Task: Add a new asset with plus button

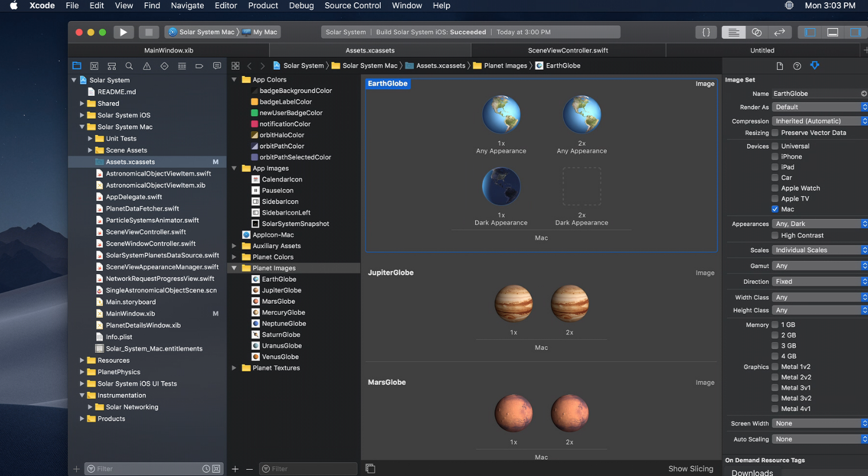Action: coord(235,469)
